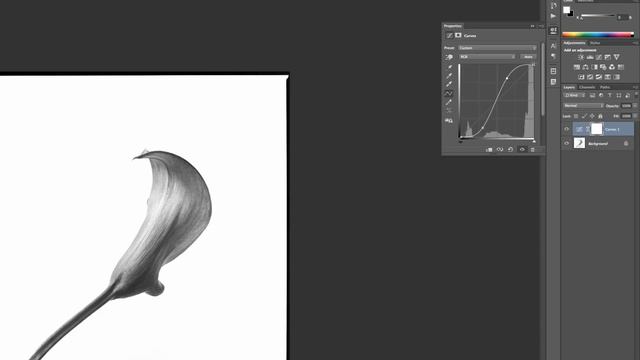Switch to the Paths tab
This screenshot has width=640, height=360.
pyautogui.click(x=605, y=87)
